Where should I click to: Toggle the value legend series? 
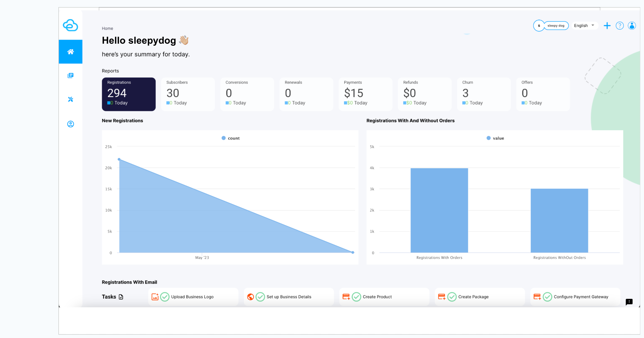pyautogui.click(x=495, y=138)
